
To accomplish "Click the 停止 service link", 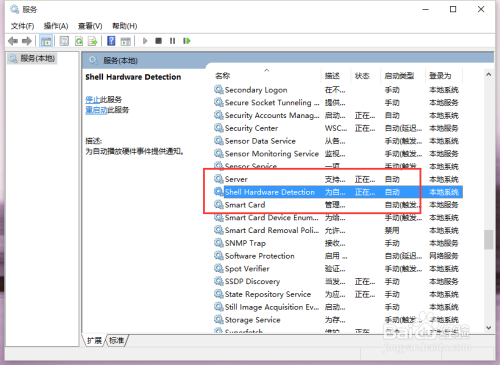I will (x=93, y=99).
